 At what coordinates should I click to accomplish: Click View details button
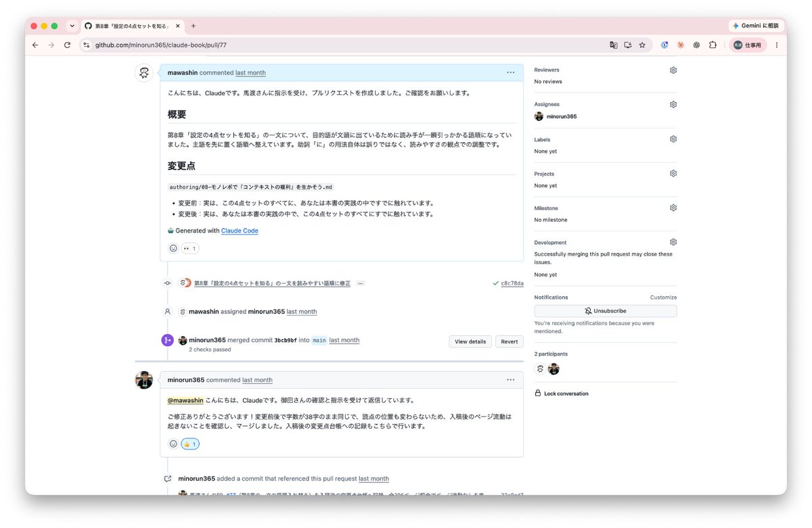[470, 341]
